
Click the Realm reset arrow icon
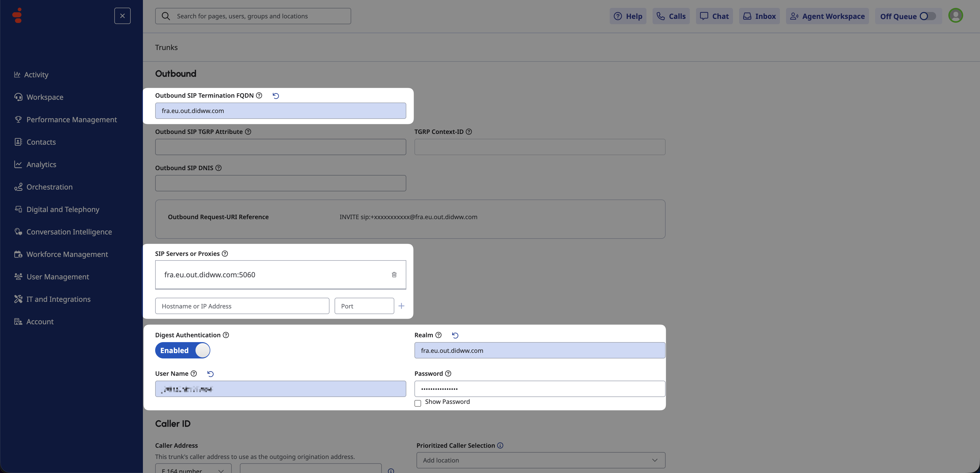(455, 335)
